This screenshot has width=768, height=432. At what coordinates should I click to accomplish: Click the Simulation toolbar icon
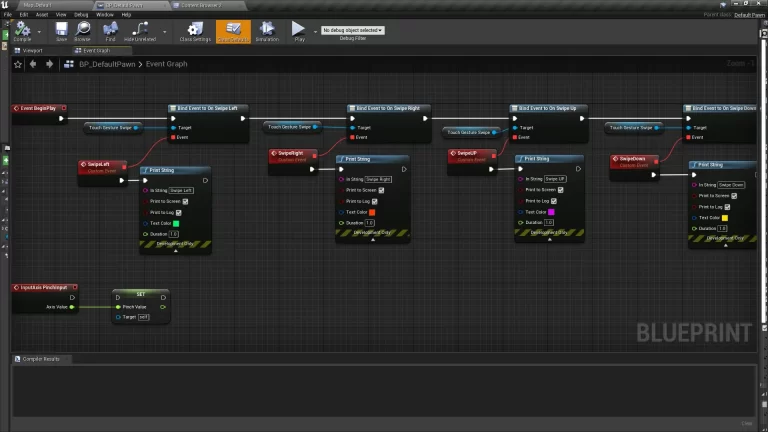(267, 31)
